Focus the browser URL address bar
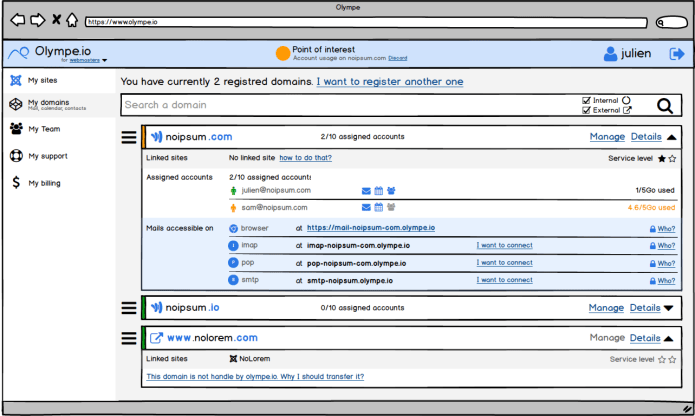Screen dimensions: 695x416 click(x=366, y=22)
